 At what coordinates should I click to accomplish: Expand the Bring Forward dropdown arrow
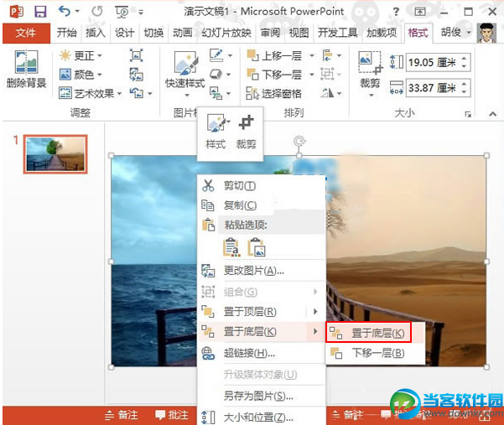coord(311,56)
